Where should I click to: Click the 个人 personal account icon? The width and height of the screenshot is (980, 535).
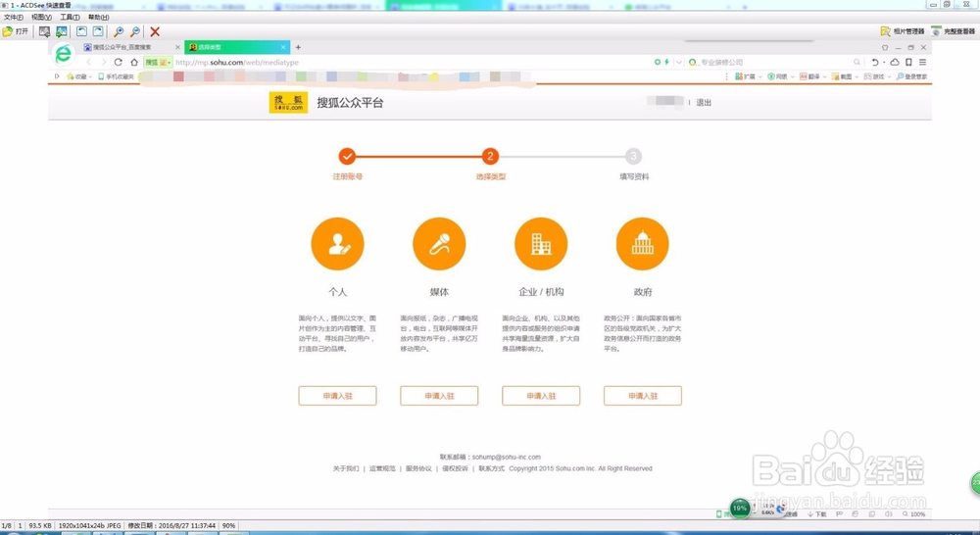click(337, 244)
